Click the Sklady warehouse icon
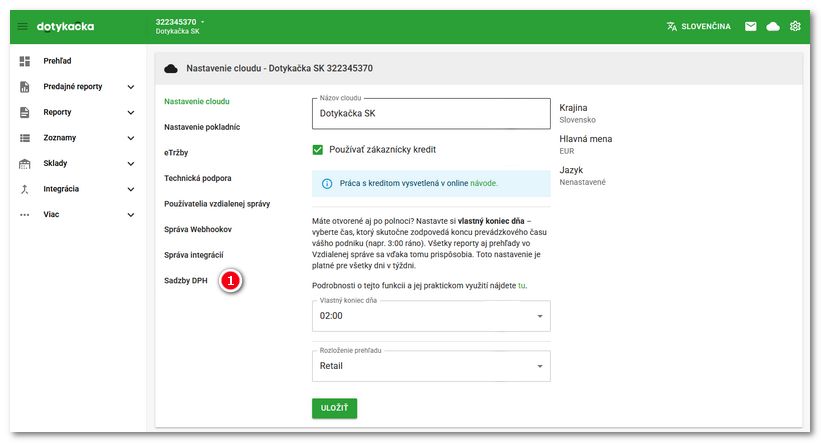Image resolution: width=821 pixels, height=443 pixels. click(x=25, y=164)
